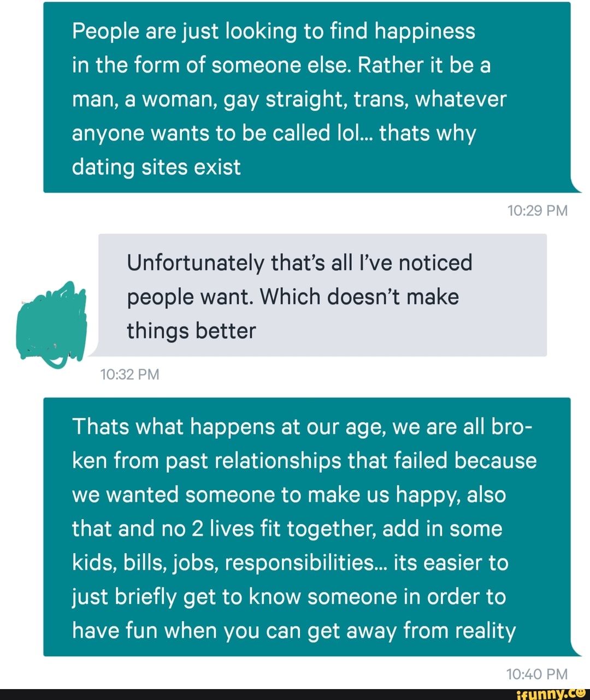
Task: Select the message about dating sites existing
Action: point(306,97)
